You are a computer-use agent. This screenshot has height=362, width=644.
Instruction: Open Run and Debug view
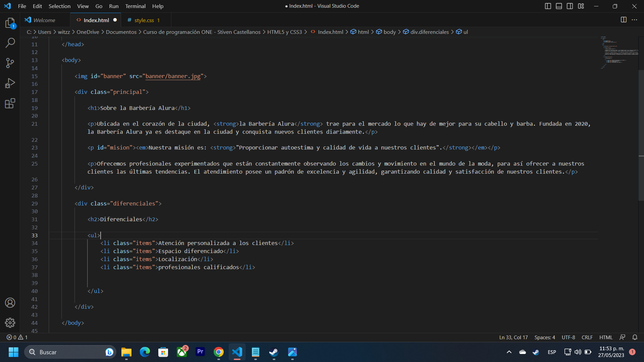[x=10, y=83]
